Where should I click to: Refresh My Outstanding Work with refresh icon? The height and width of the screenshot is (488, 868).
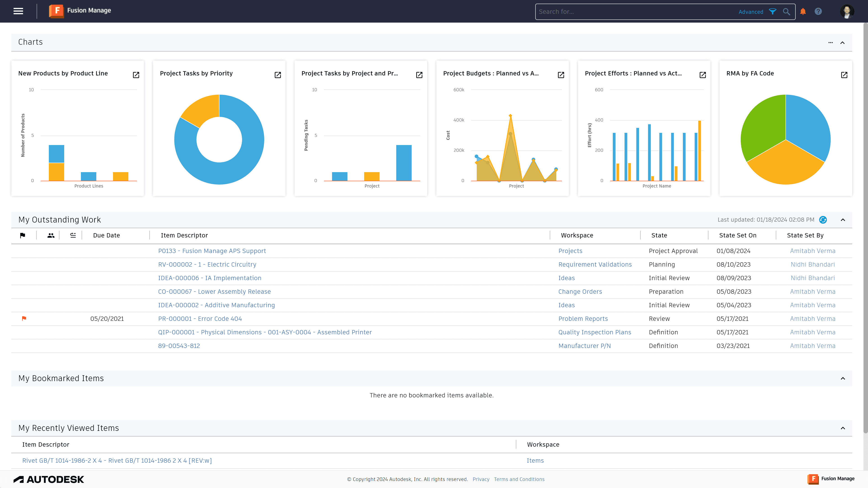(x=823, y=220)
